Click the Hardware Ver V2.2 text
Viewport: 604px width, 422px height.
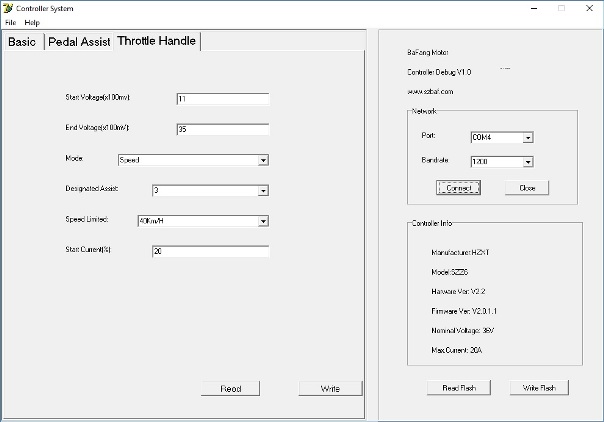point(458,291)
